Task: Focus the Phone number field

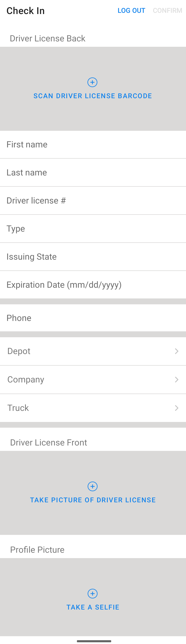Action: click(x=93, y=318)
